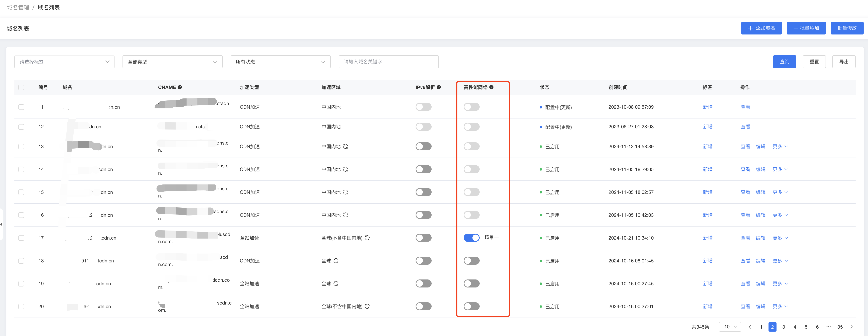868x336 pixels.
Task: Click 新增 tag link for row 16
Action: point(708,215)
